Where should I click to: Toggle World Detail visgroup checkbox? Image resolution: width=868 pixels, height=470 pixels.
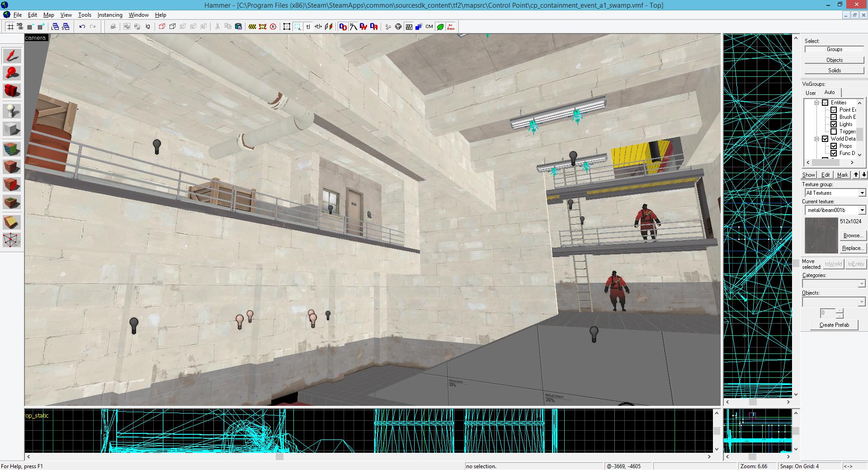point(825,139)
